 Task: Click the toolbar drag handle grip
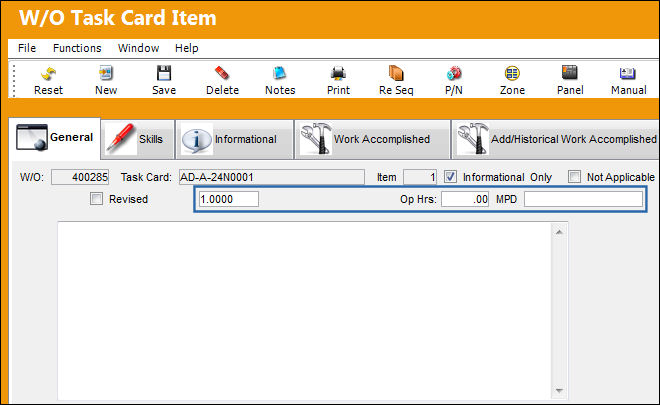(x=14, y=80)
